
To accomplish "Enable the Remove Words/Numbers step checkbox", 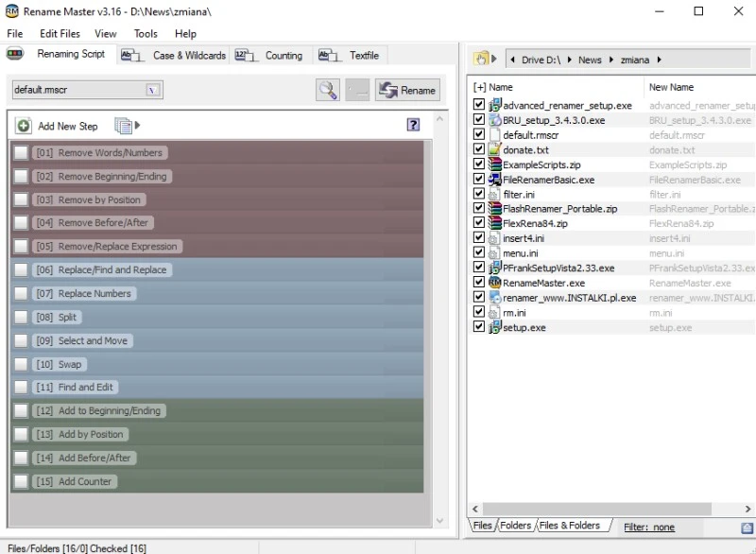I will (21, 152).
